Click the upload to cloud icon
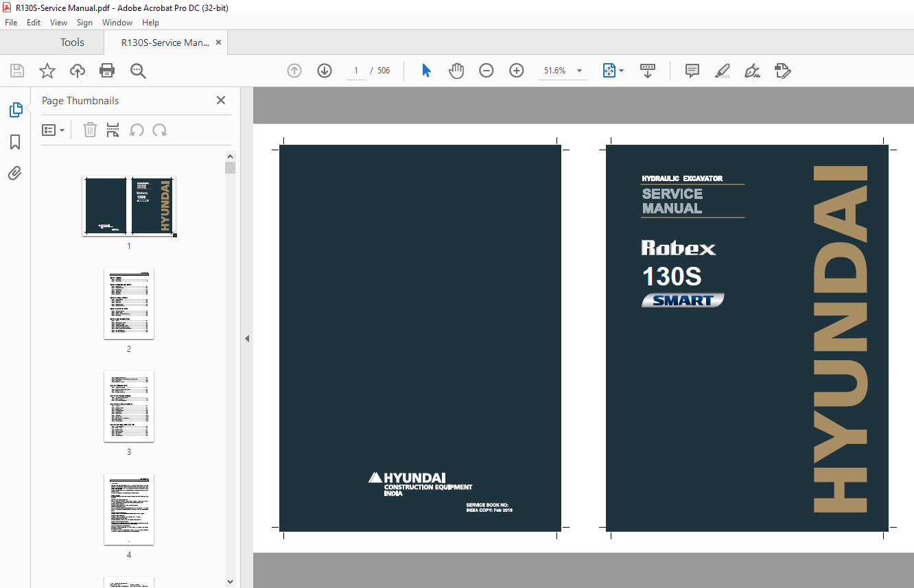Viewport: 914px width, 588px height. (x=78, y=71)
